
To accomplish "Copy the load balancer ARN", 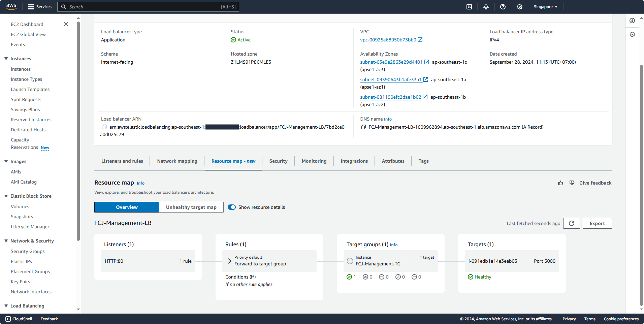I will point(104,127).
